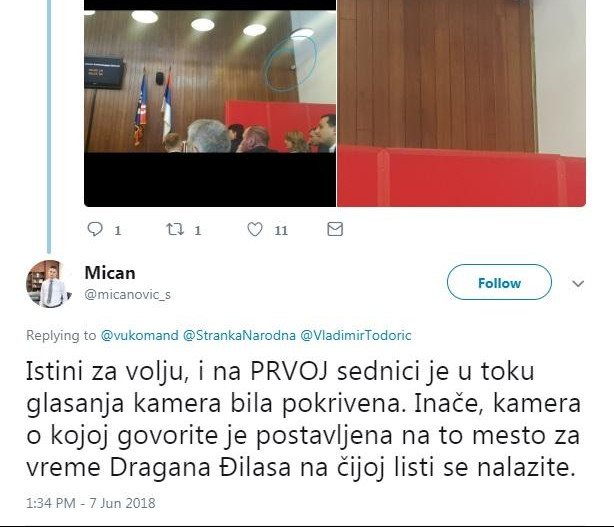The image size is (614, 527).
Task: Click the @micanovic_s handle
Action: pyautogui.click(x=128, y=294)
